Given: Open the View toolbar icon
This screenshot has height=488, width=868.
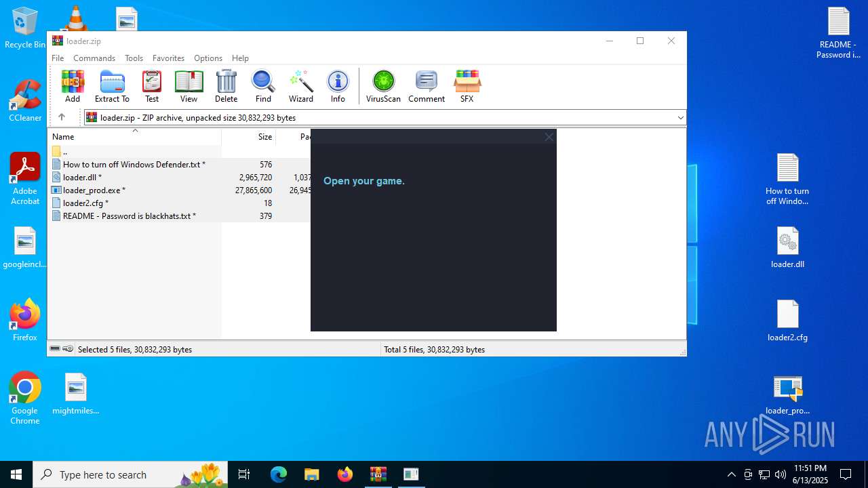Looking at the screenshot, I should [x=189, y=86].
